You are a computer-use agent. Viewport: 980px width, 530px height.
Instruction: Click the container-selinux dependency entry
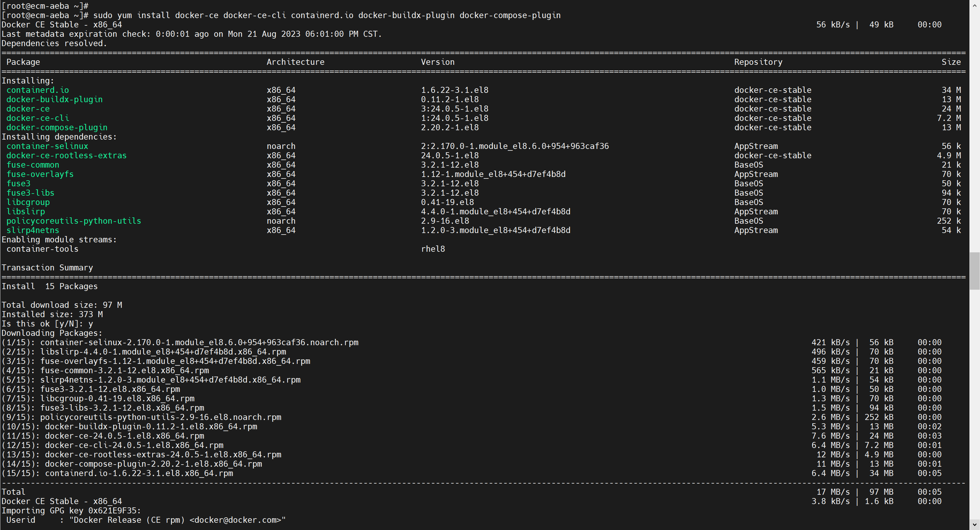point(47,146)
